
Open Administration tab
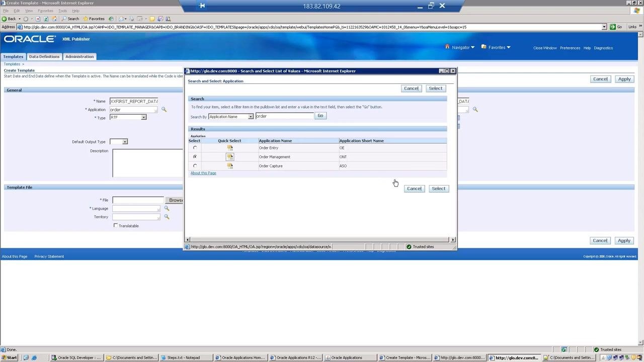tap(79, 56)
